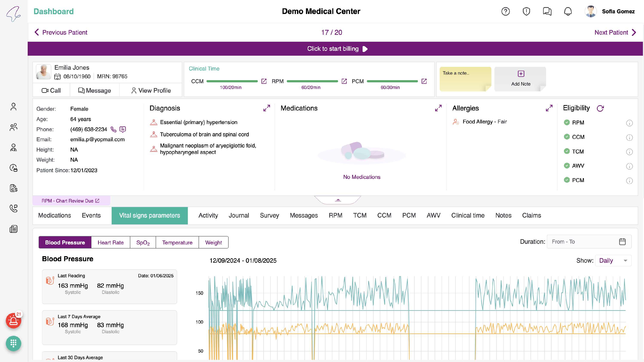This screenshot has width=644, height=362.
Task: Open the Claims tab
Action: point(531,216)
